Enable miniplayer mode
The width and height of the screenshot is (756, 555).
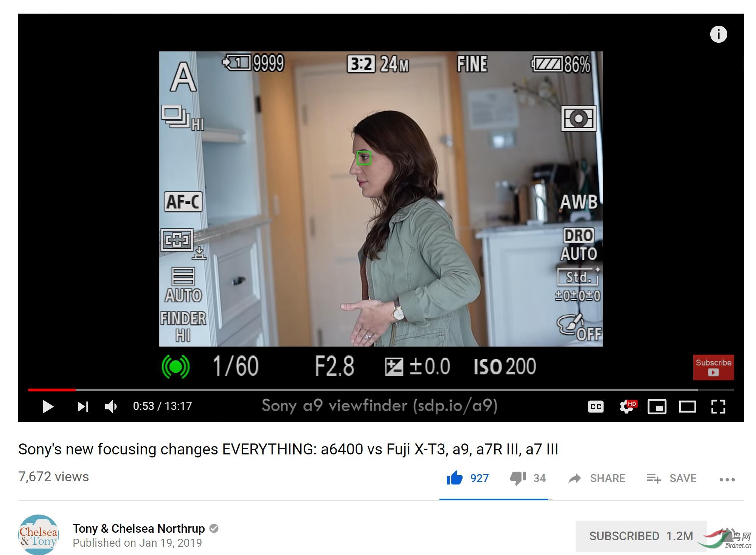[x=657, y=407]
